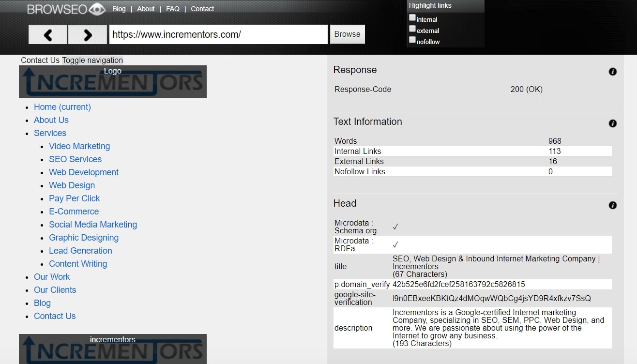
Task: Enable external links highlighting
Action: pyautogui.click(x=412, y=29)
